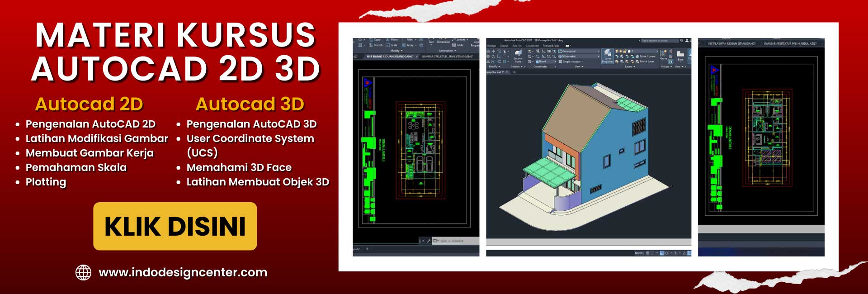868x294 pixels.
Task: Open the www.indodesigncenter.com link
Action: (183, 272)
